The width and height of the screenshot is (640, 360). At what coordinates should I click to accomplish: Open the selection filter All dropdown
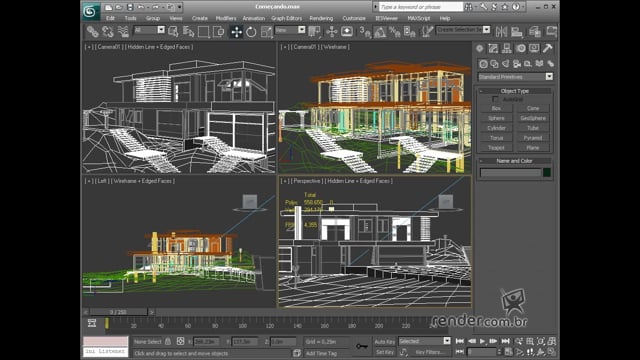[x=149, y=30]
